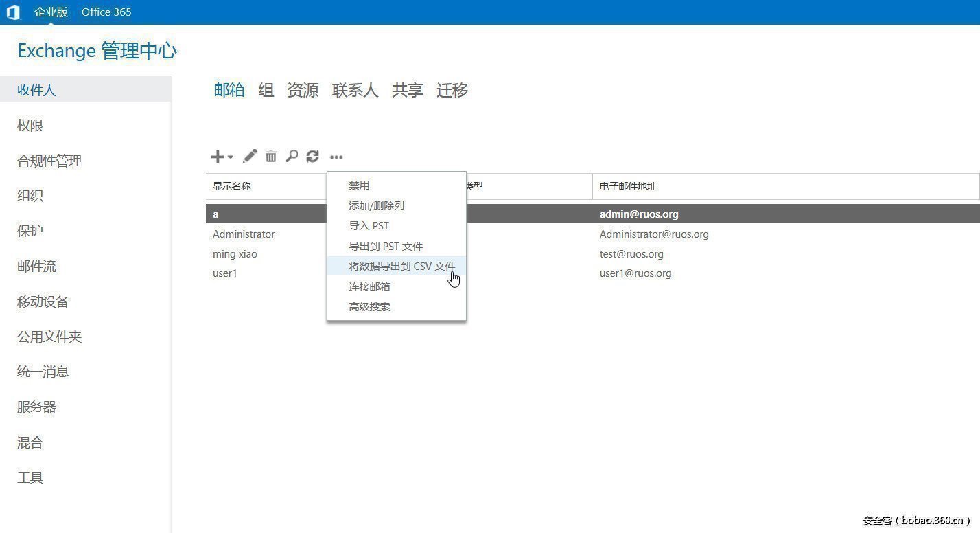Switch to the 迁移 tab

tap(452, 90)
